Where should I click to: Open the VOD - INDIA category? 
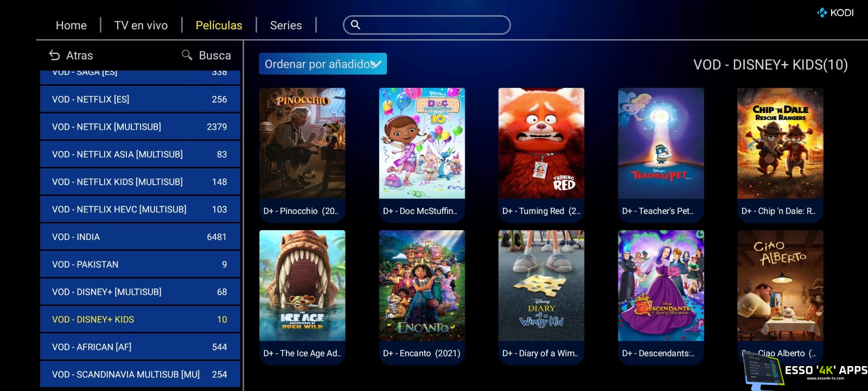pyautogui.click(x=140, y=237)
